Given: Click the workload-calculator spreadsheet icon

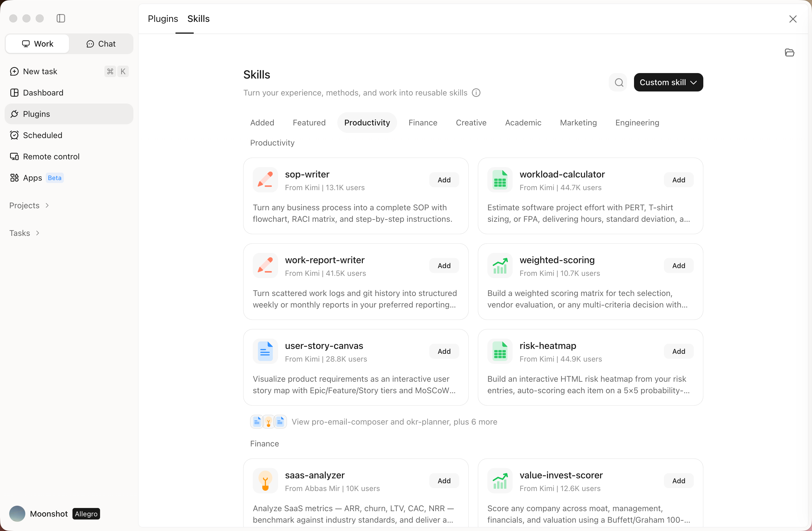Looking at the screenshot, I should click(x=500, y=180).
